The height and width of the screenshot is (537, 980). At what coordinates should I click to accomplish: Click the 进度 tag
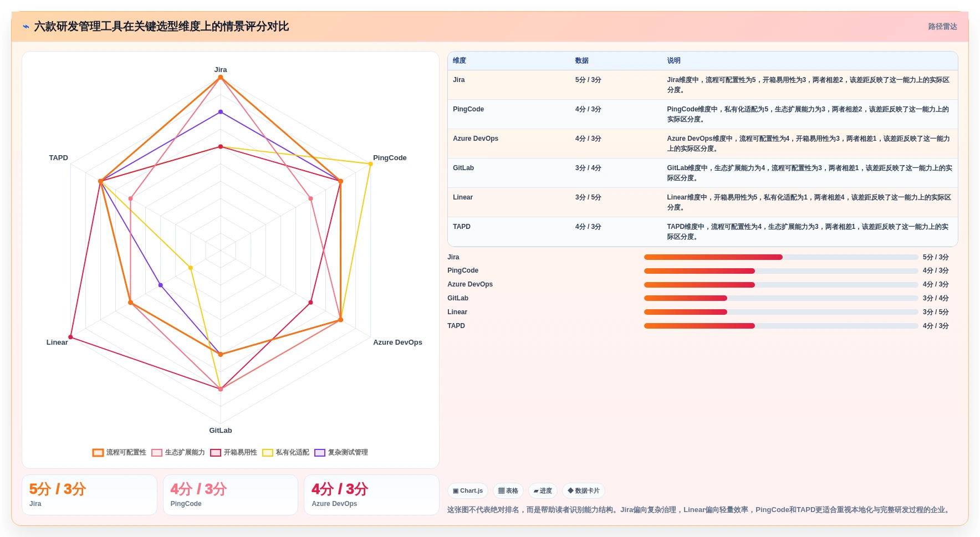coord(543,491)
